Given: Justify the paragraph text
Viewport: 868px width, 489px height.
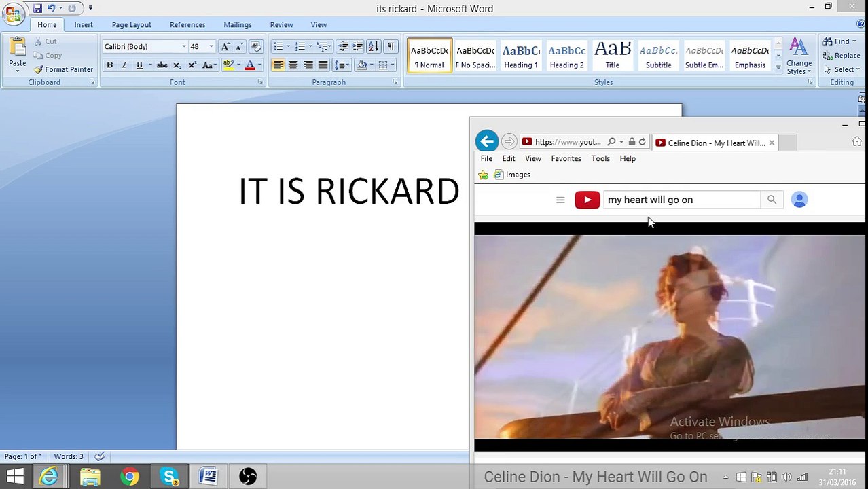Looking at the screenshot, I should click(x=323, y=65).
